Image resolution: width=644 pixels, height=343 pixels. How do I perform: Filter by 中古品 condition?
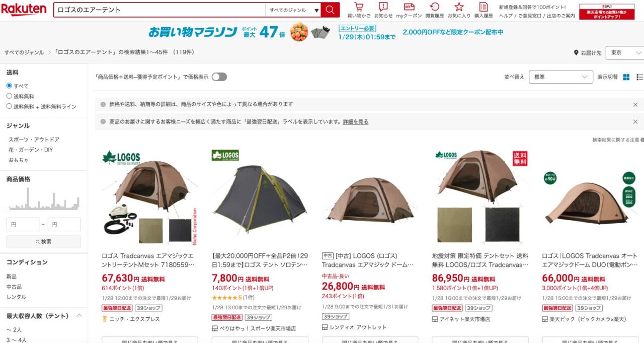click(x=14, y=287)
